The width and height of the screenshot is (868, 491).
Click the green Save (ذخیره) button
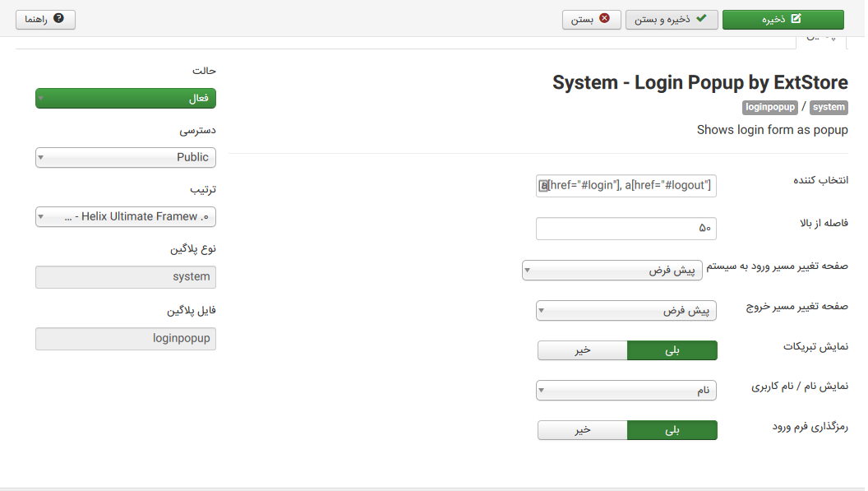[x=783, y=20]
